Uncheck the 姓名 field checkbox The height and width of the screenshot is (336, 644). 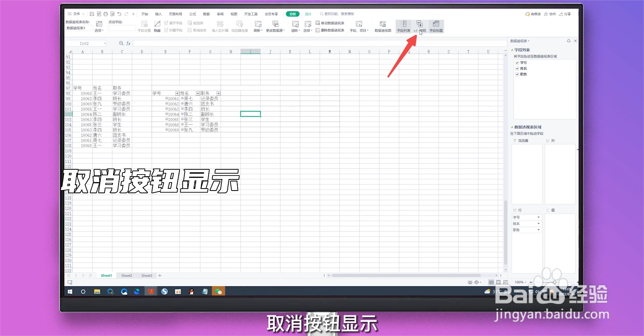tap(517, 68)
